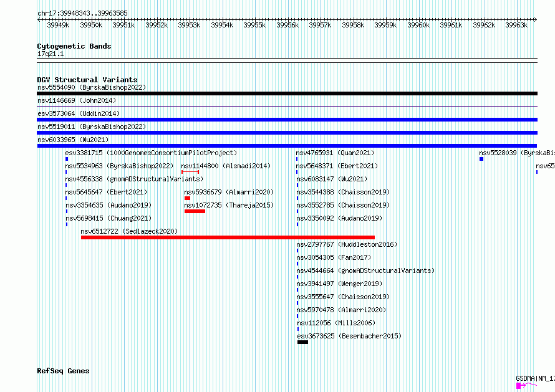Screen dimensions: 555x392
Task: Click red block under nsv5936679
Action: pos(187,198)
